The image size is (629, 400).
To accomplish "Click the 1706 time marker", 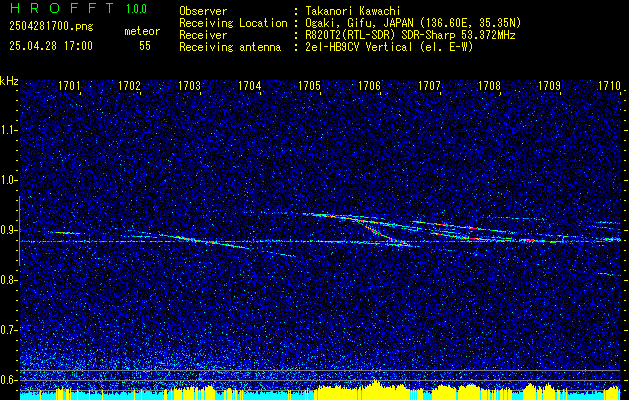I will pos(369,85).
